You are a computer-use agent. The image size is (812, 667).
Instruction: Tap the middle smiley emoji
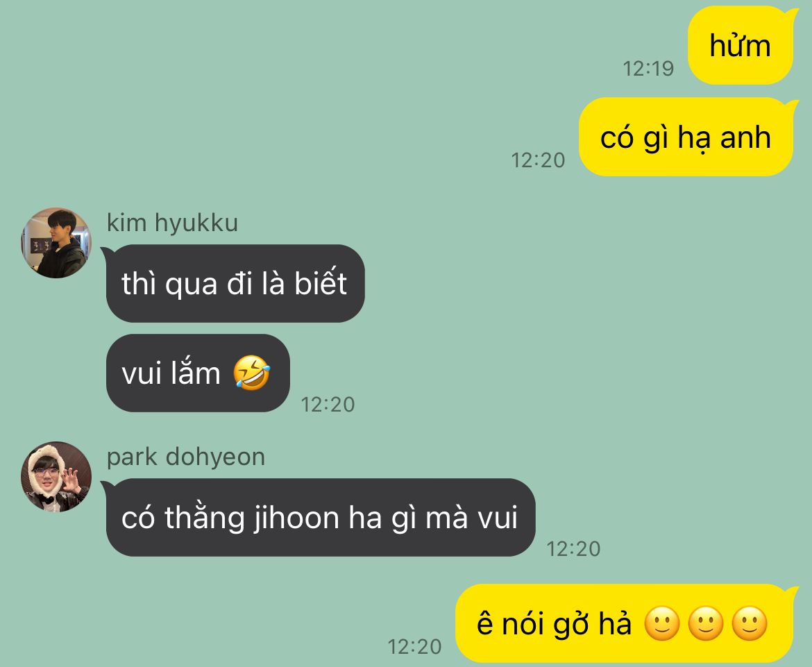click(x=705, y=623)
